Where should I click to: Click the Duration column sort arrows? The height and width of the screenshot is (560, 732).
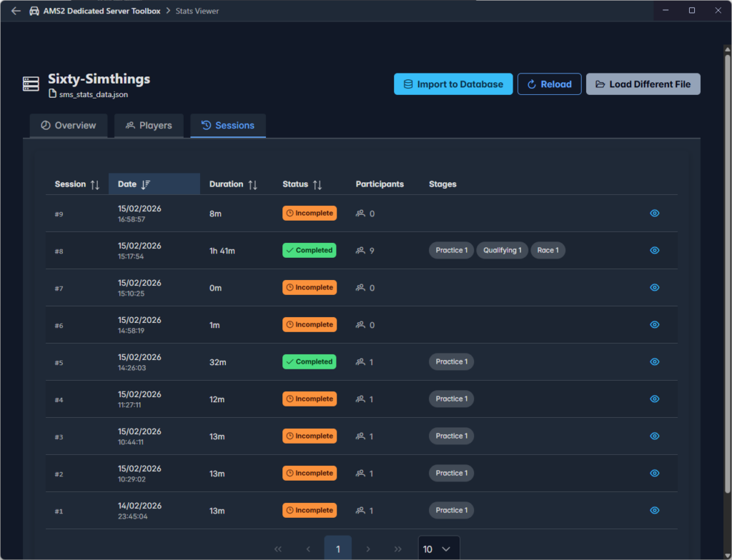point(252,184)
